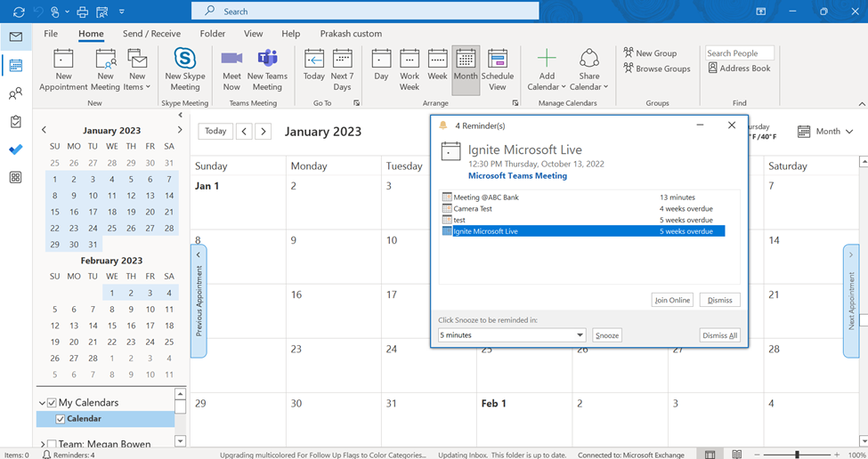
Task: Open the Microsoft Teams Meeting link
Action: coord(517,176)
